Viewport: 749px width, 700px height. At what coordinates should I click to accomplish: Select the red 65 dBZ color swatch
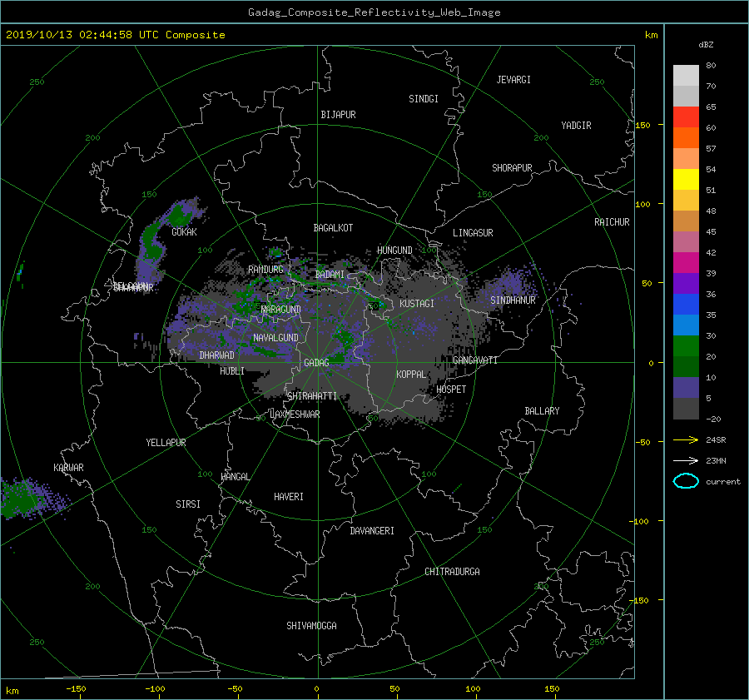pyautogui.click(x=686, y=117)
